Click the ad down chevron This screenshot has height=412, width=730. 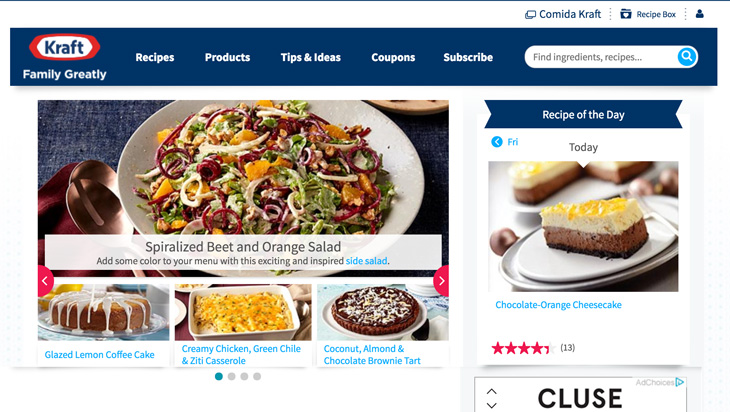click(492, 405)
